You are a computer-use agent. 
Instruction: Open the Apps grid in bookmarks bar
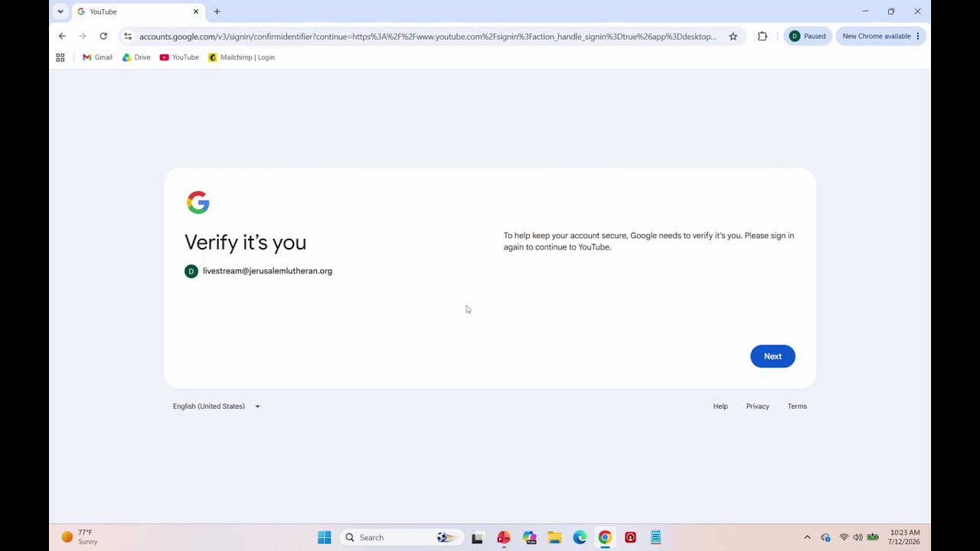(x=60, y=57)
